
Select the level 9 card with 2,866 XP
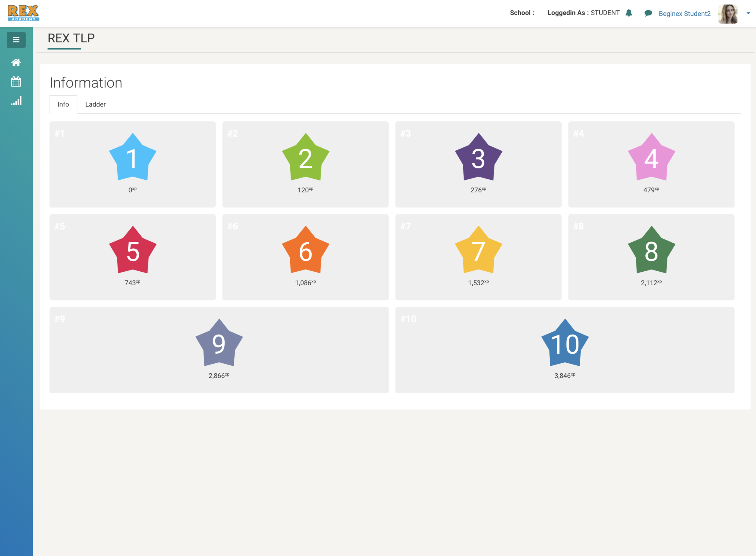tap(219, 350)
